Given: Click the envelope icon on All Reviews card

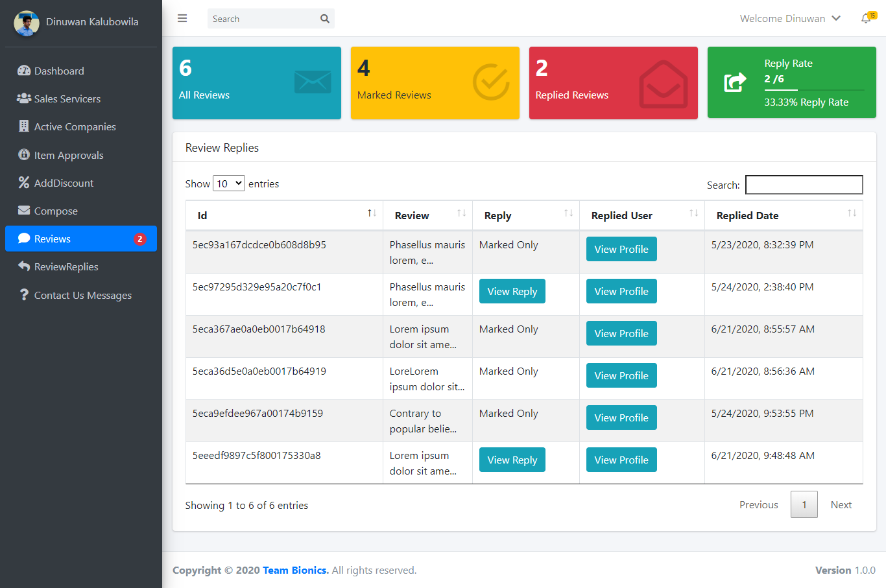Looking at the screenshot, I should [x=313, y=82].
